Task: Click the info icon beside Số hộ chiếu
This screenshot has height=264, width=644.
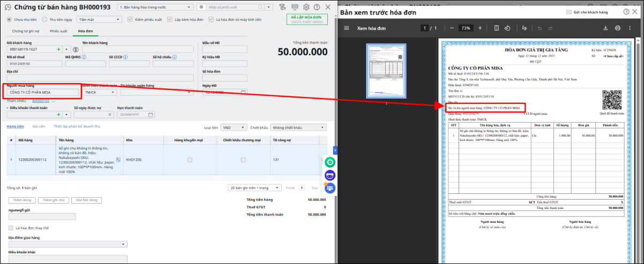Action: 174,56
